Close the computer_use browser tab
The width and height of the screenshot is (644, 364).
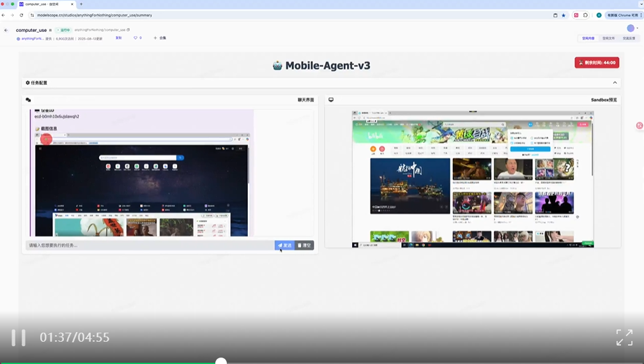[72, 4]
